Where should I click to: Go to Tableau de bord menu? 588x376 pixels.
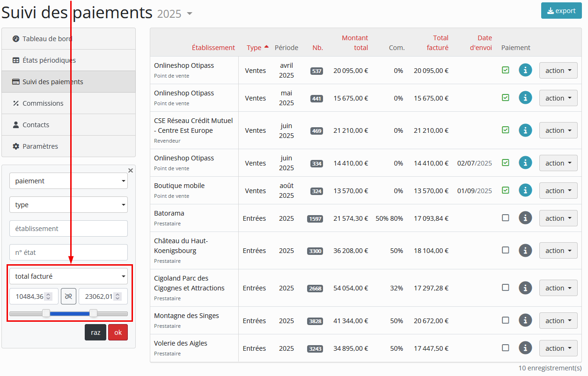pos(47,39)
